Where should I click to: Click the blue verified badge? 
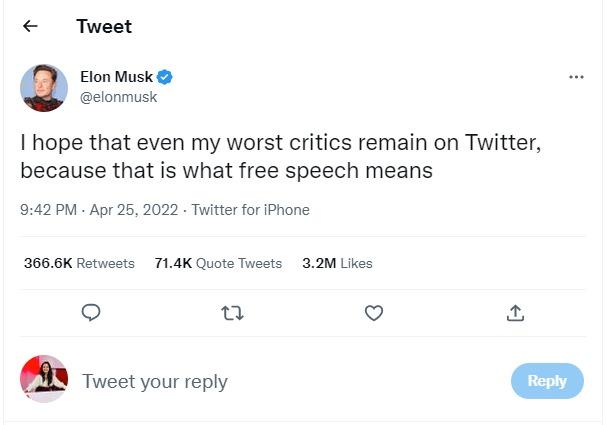pos(166,78)
